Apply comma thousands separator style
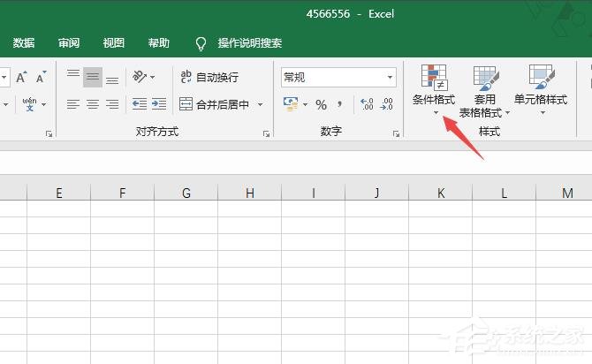 pyautogui.click(x=338, y=104)
